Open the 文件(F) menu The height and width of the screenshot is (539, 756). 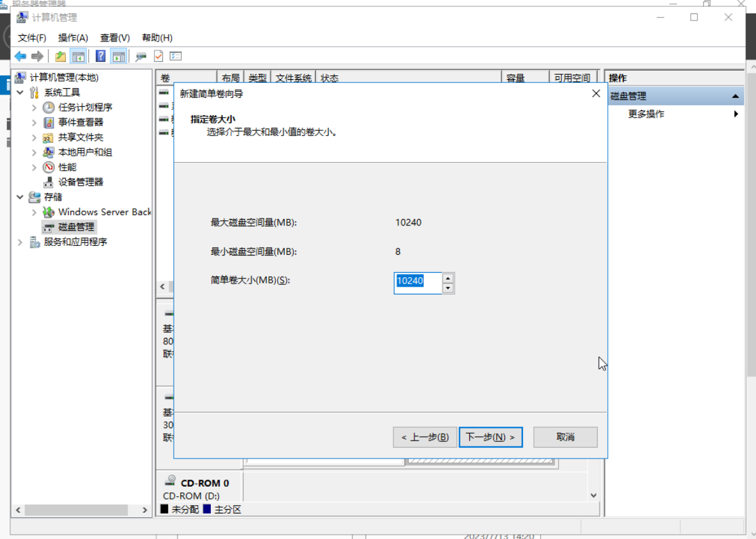pos(32,38)
